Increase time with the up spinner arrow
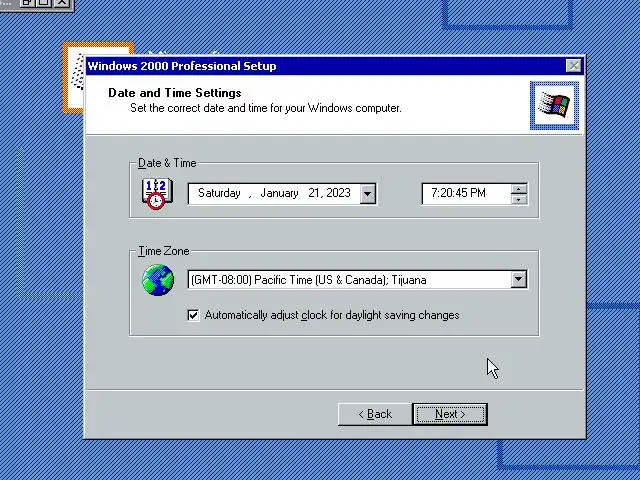Screen dimensions: 640x480 click(518, 189)
